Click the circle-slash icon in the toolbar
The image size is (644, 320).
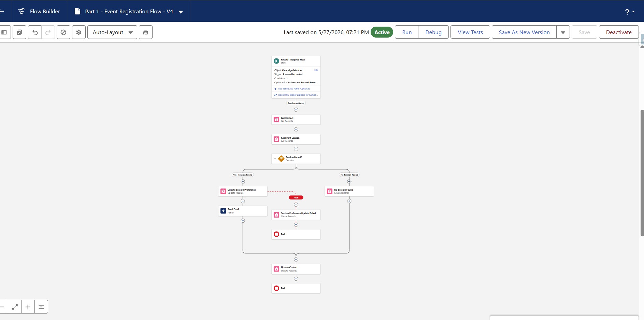click(63, 32)
